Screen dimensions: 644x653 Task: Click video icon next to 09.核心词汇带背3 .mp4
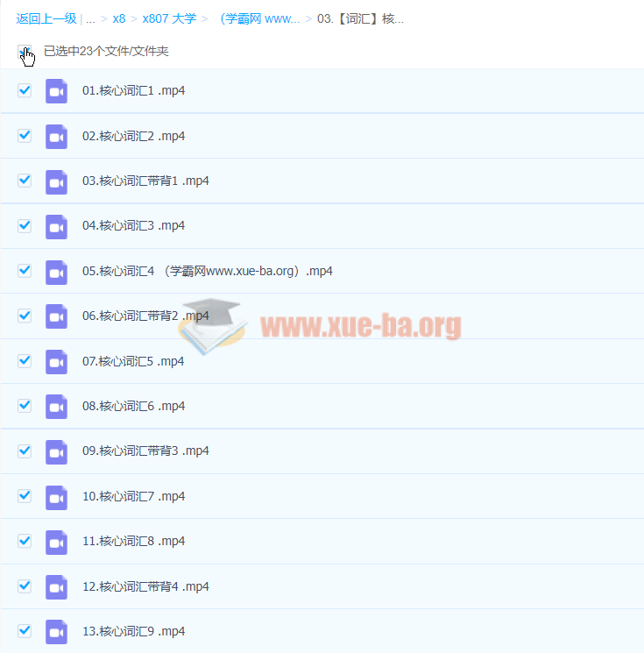point(56,451)
